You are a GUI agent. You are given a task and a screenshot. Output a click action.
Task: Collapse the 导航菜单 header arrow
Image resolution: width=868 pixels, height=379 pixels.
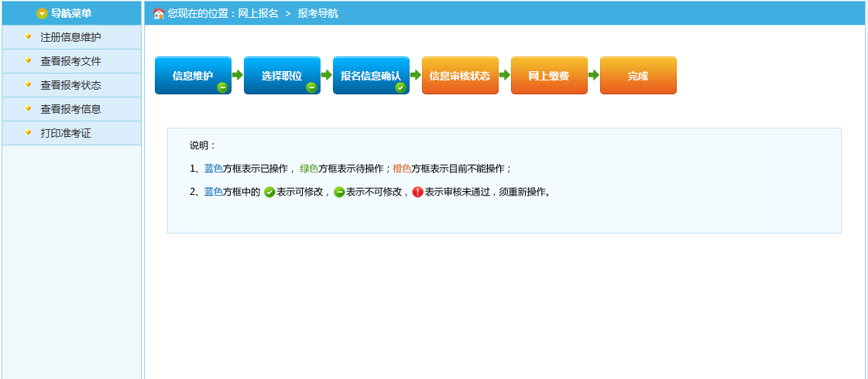tap(42, 13)
